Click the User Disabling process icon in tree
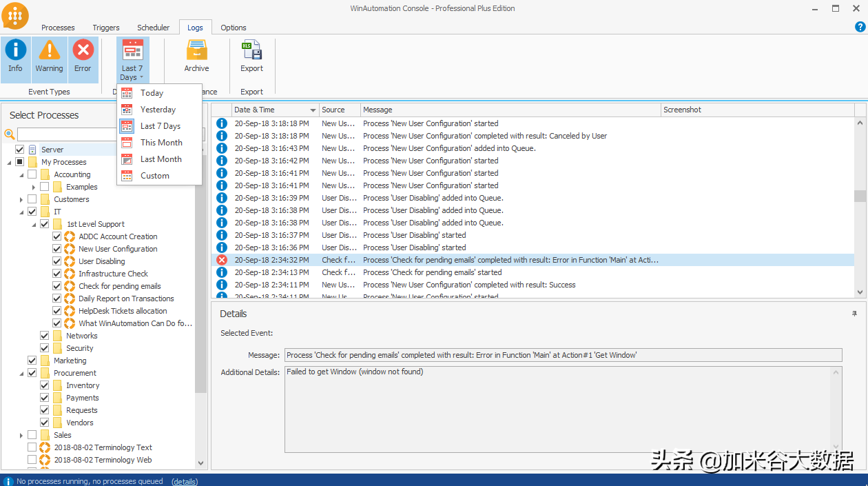This screenshot has width=868, height=486. [70, 261]
